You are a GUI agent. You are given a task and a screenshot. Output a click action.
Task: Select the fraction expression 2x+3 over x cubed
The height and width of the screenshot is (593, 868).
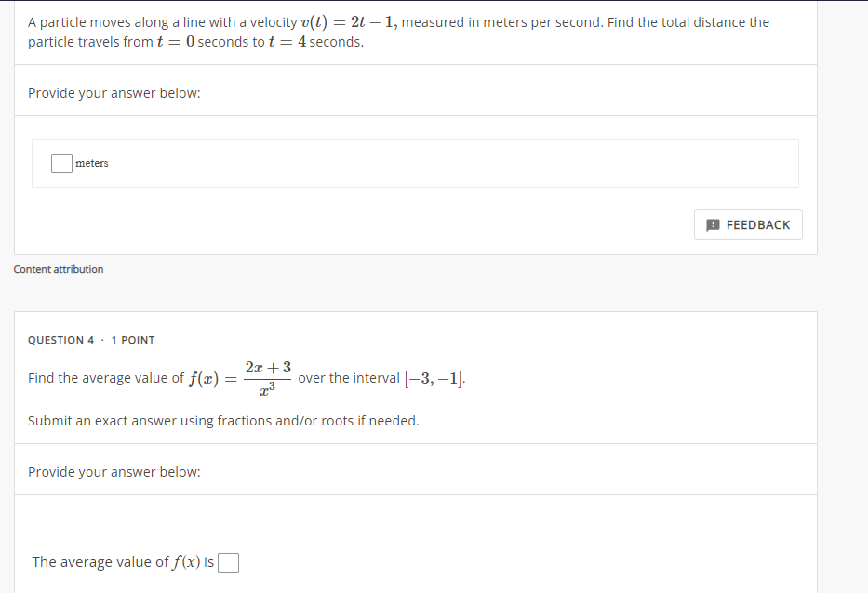(267, 376)
